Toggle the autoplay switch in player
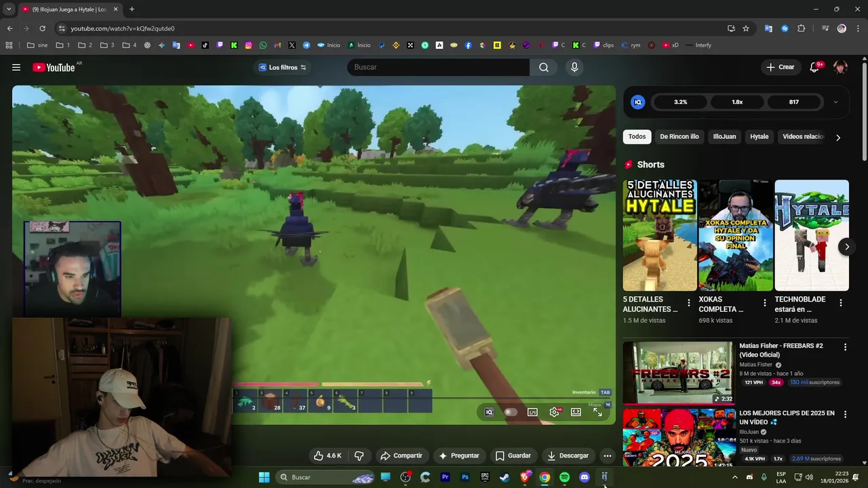The width and height of the screenshot is (868, 488). click(x=511, y=412)
